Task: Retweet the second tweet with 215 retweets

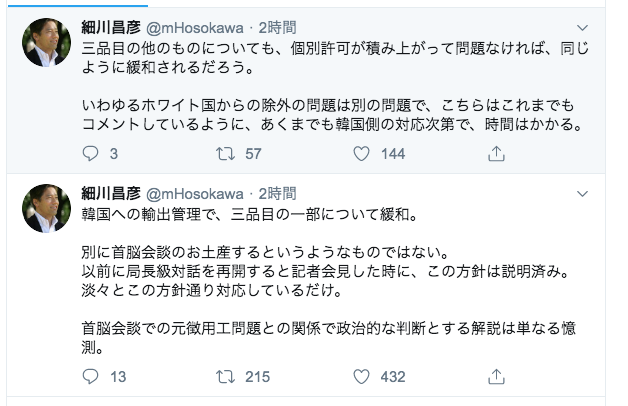Action: click(227, 377)
